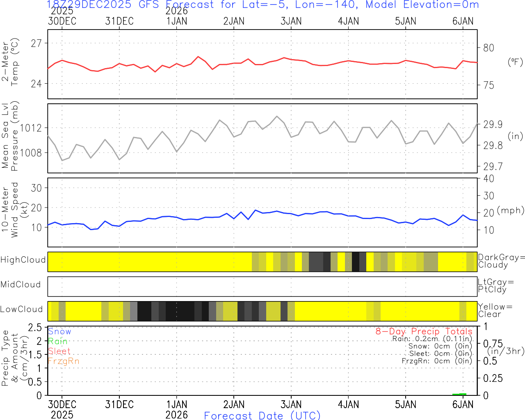Image resolution: width=525 pixels, height=420 pixels.
Task: Click the orange FrzgRn legend label
Action: 63,361
